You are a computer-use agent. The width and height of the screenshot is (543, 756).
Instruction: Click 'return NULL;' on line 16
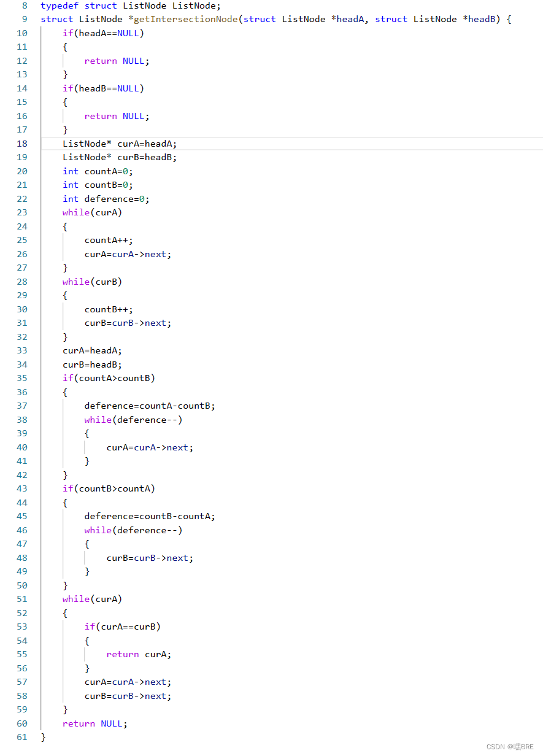(x=117, y=116)
